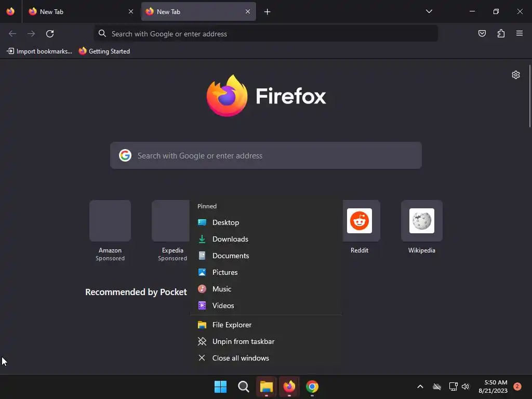
Task: Choose Close all windows in jump list
Action: (265, 358)
